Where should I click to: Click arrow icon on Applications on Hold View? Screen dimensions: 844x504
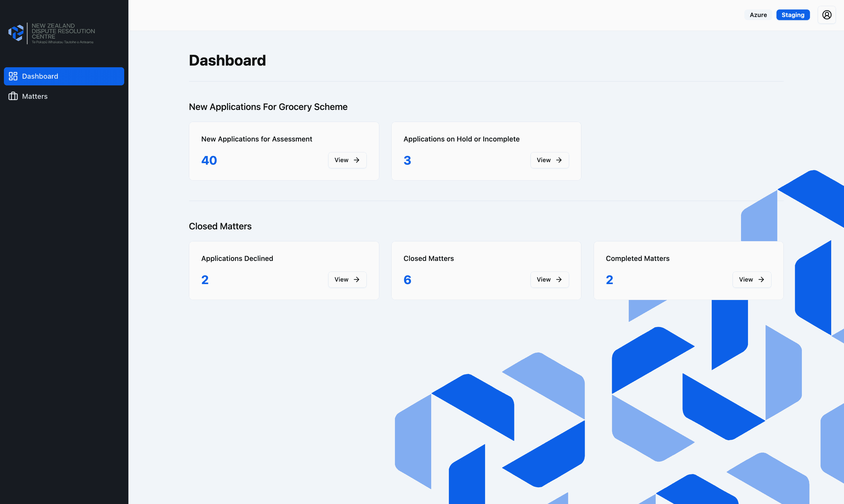(x=559, y=160)
